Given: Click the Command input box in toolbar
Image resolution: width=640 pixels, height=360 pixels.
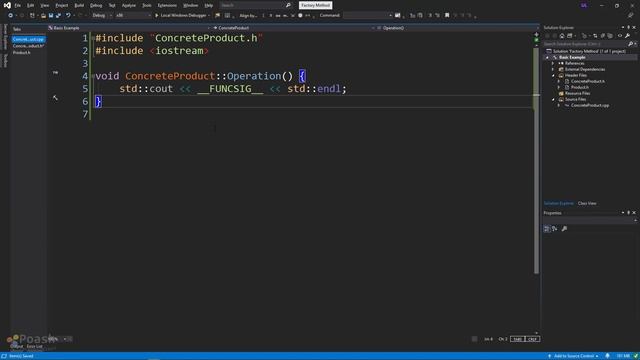Looking at the screenshot, I should tap(367, 16).
